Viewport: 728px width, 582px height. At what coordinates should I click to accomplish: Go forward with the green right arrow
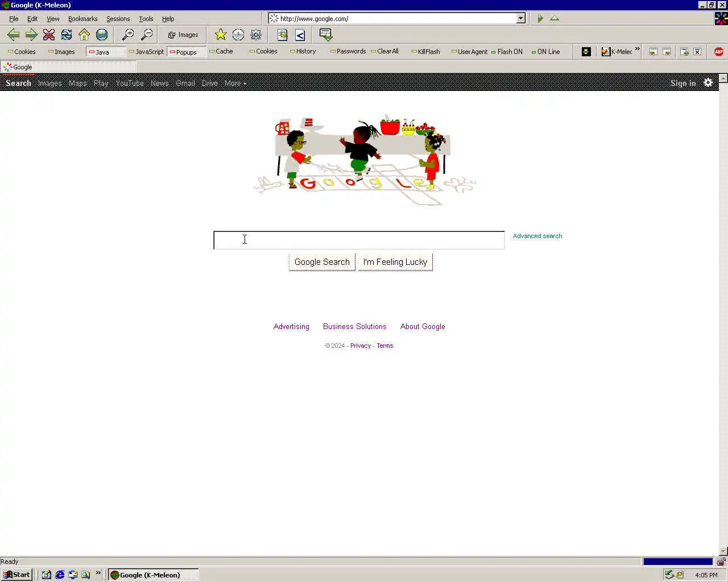tap(31, 35)
